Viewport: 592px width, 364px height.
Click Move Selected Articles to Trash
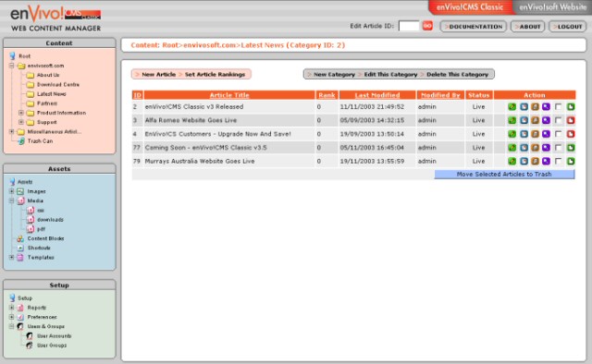coord(504,175)
